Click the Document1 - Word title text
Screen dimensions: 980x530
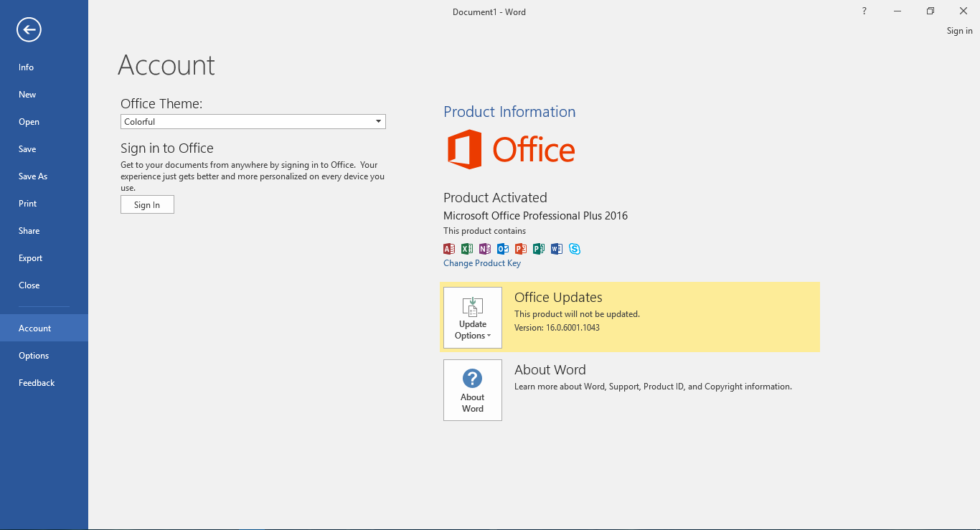[x=489, y=12]
